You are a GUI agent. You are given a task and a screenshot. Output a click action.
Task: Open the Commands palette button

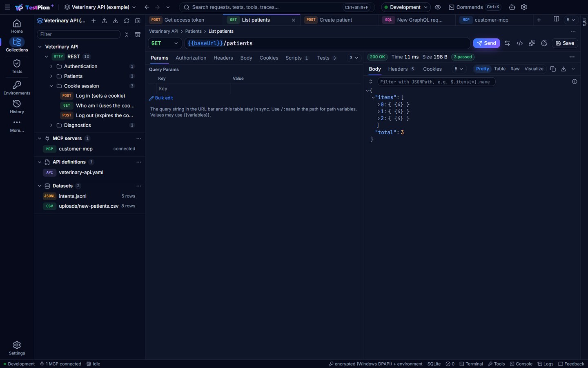474,7
